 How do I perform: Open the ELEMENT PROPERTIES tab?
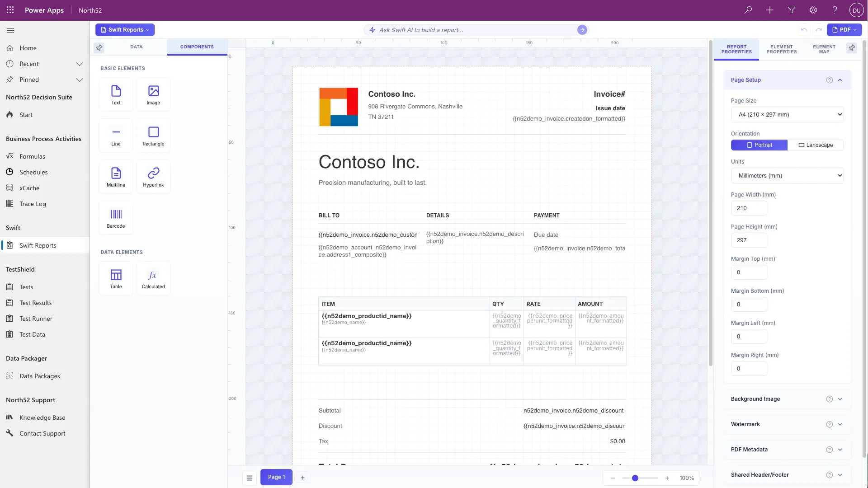coord(781,49)
